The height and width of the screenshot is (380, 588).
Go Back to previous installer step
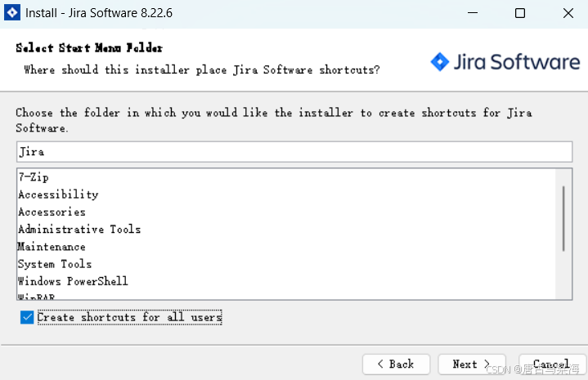coord(396,364)
